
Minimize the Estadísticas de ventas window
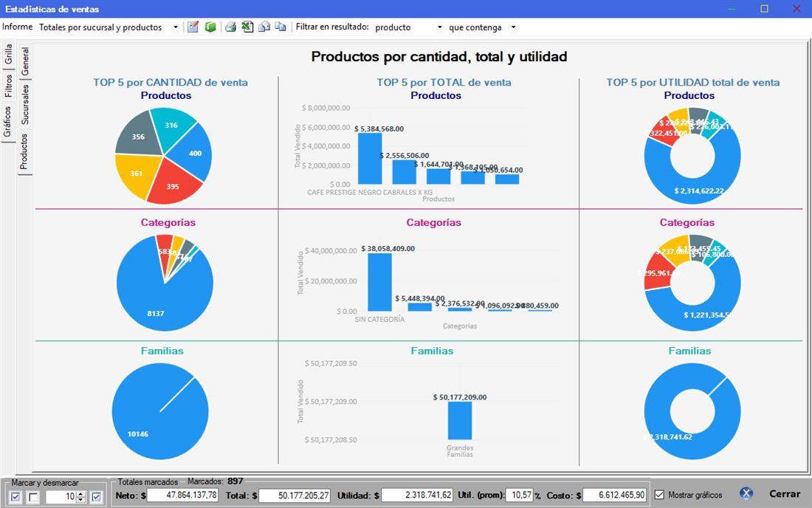(732, 9)
